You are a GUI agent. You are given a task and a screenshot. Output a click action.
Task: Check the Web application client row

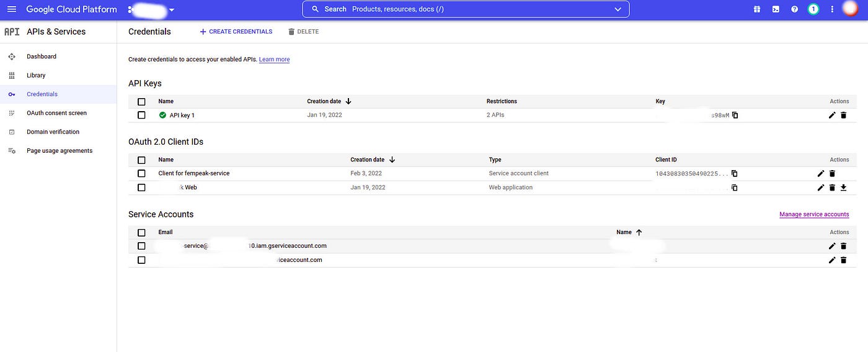pos(141,187)
